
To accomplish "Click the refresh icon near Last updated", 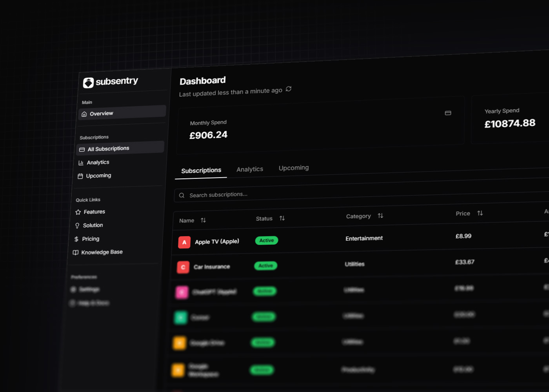I will [x=289, y=89].
